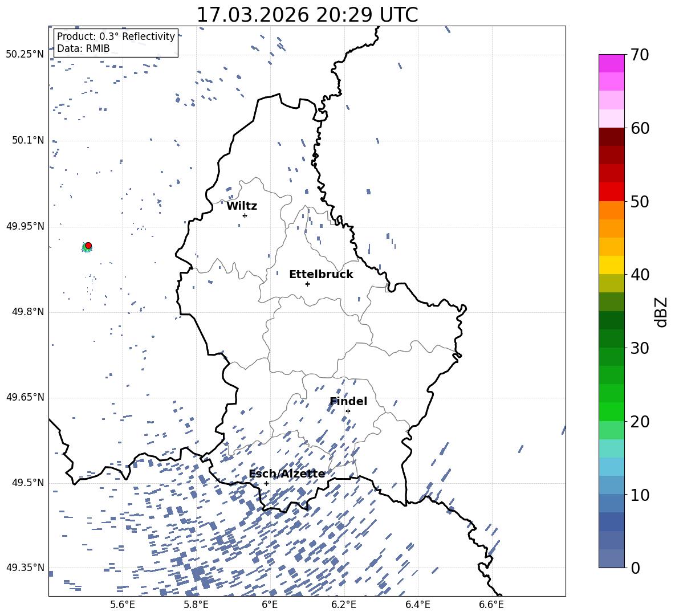Click the 10 value on the colorbar
675x616 pixels.
point(639,495)
